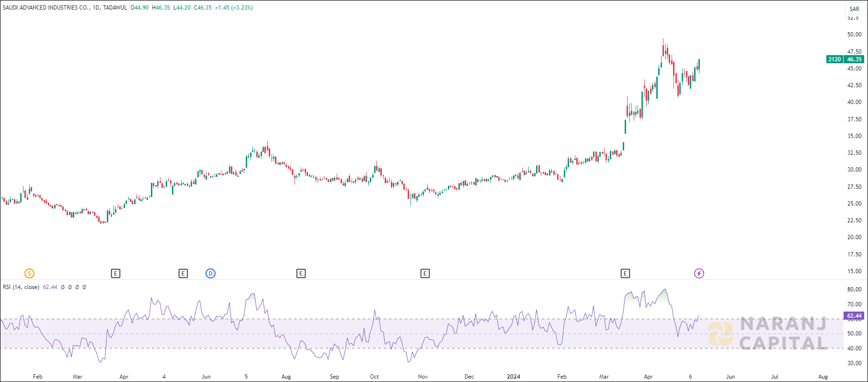The image size is (868, 382).
Task: Click the Feb label right after 2024
Action: (562, 377)
